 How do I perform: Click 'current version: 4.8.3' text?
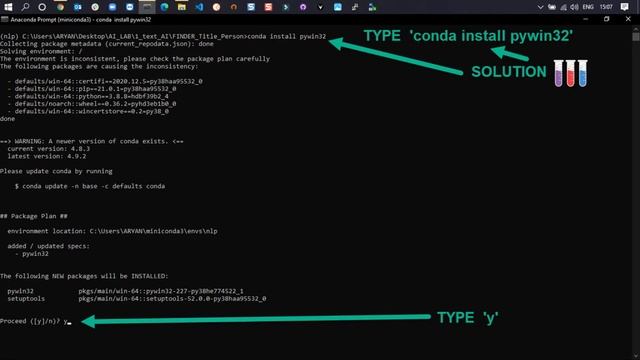(x=49, y=149)
